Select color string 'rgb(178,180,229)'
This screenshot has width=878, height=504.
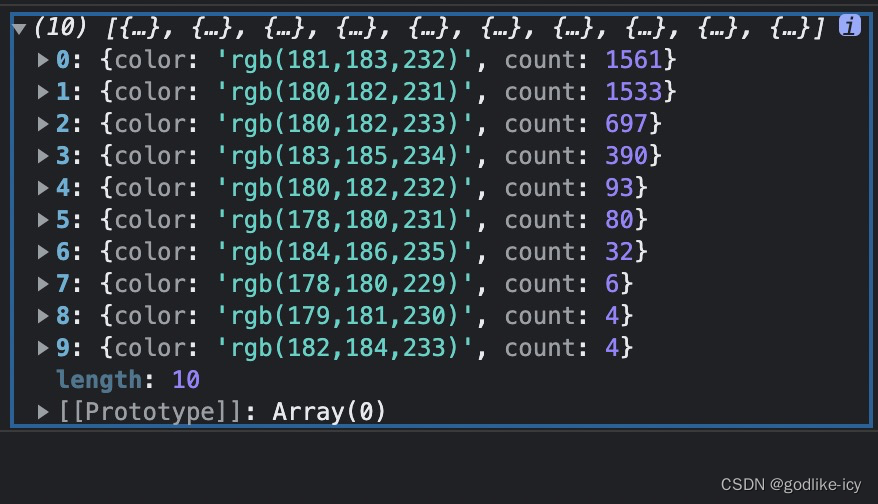click(x=344, y=284)
